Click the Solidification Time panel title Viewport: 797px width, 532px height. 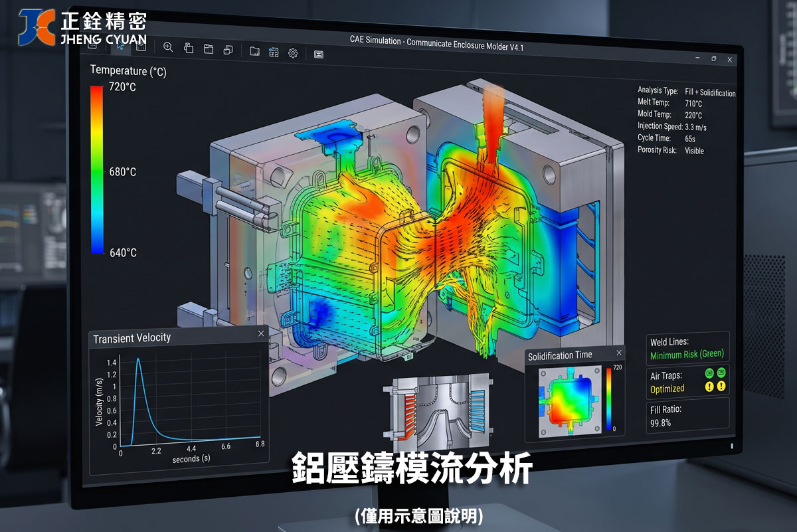pos(560,355)
